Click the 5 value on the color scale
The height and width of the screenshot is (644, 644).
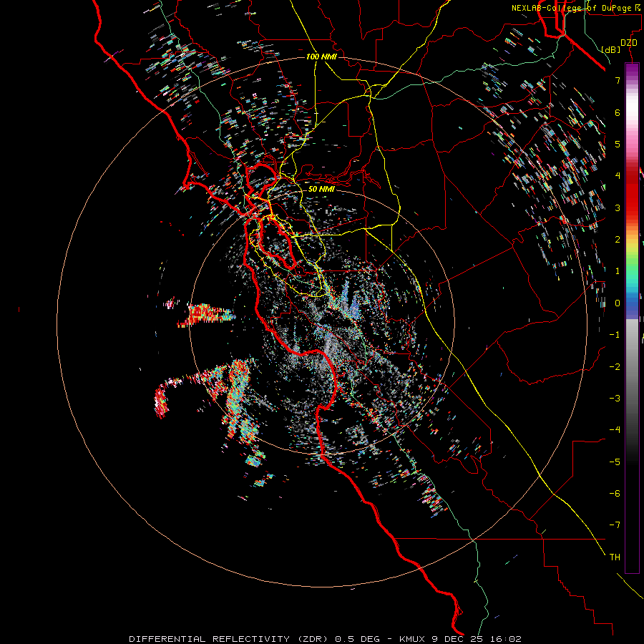point(618,144)
